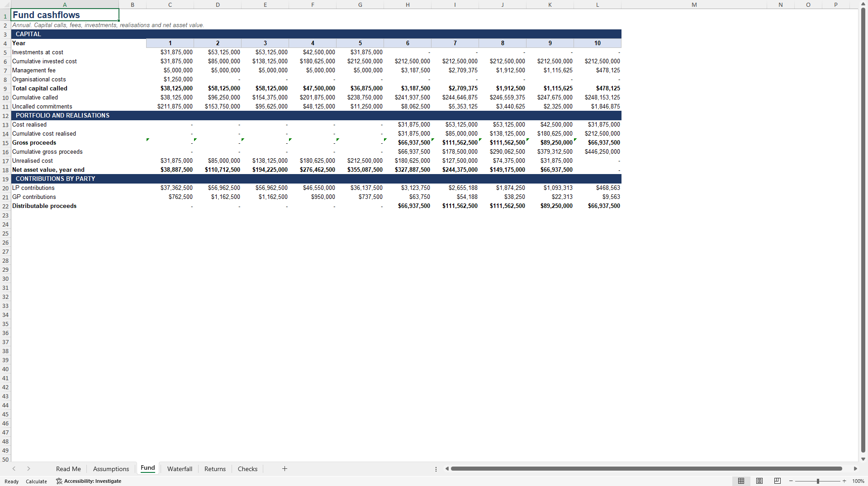The image size is (868, 486).
Task: Open the Returns sheet tab
Action: [215, 469]
